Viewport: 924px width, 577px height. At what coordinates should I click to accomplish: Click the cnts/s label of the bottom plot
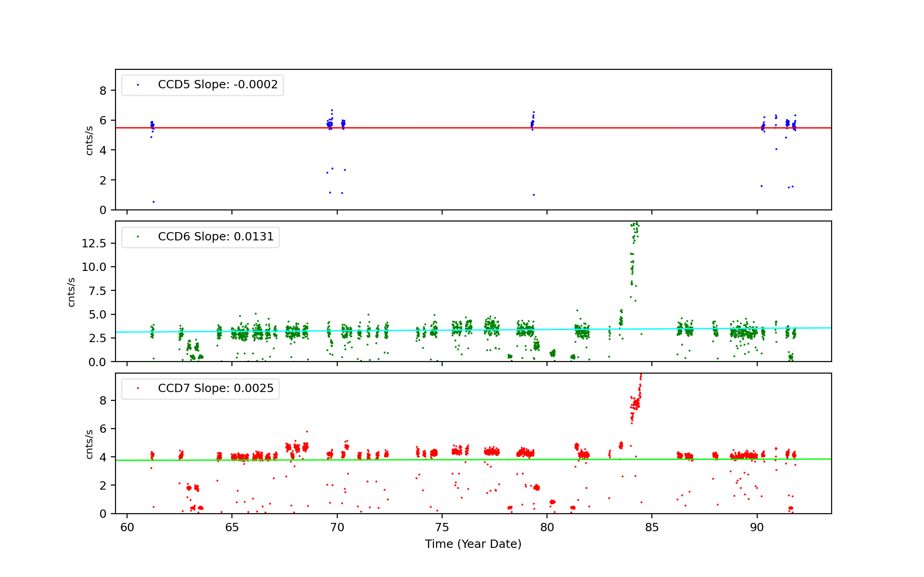coord(90,444)
